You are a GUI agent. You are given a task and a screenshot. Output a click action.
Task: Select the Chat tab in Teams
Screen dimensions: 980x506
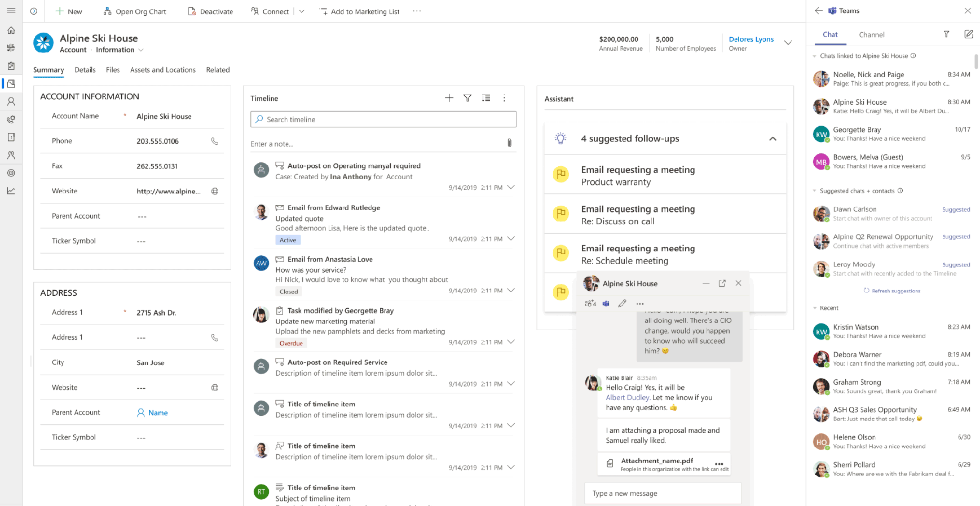point(830,35)
